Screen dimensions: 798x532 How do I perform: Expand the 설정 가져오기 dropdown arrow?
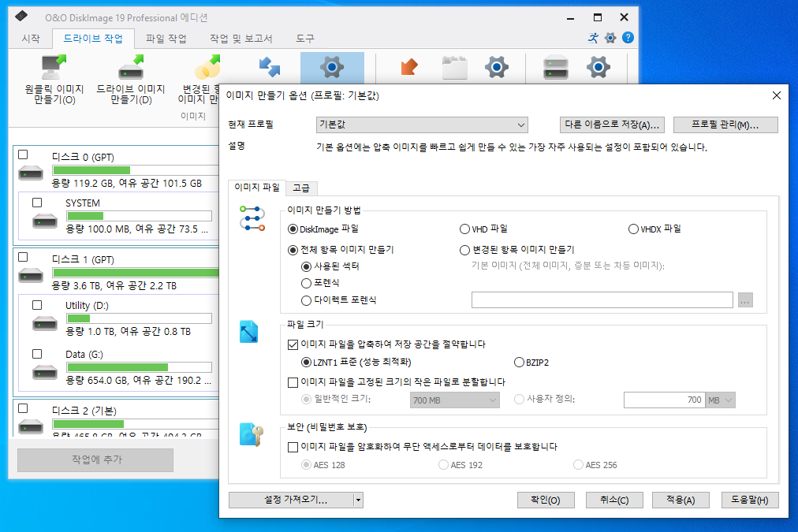pyautogui.click(x=358, y=500)
